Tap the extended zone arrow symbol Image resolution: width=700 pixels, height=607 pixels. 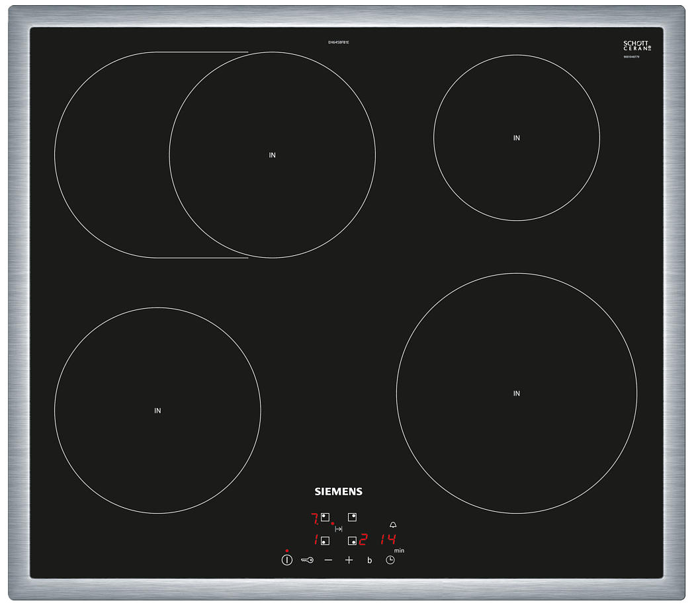click(x=339, y=529)
